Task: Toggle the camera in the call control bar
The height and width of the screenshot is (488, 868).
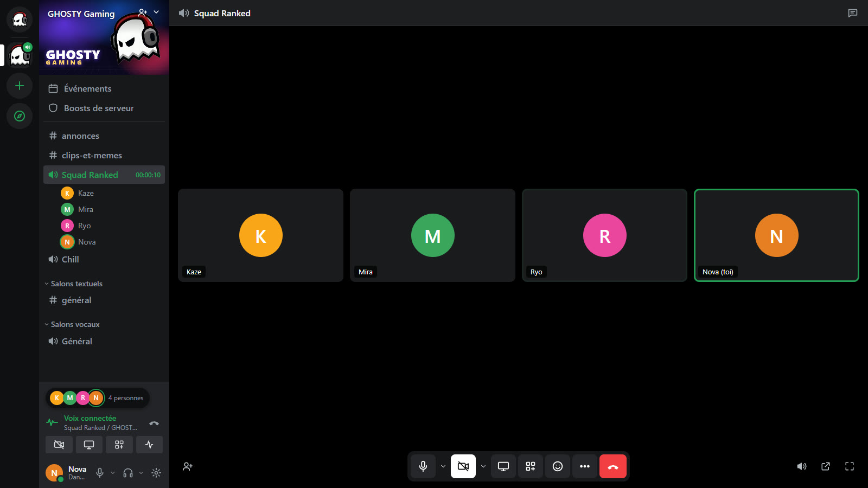Action: point(463,466)
